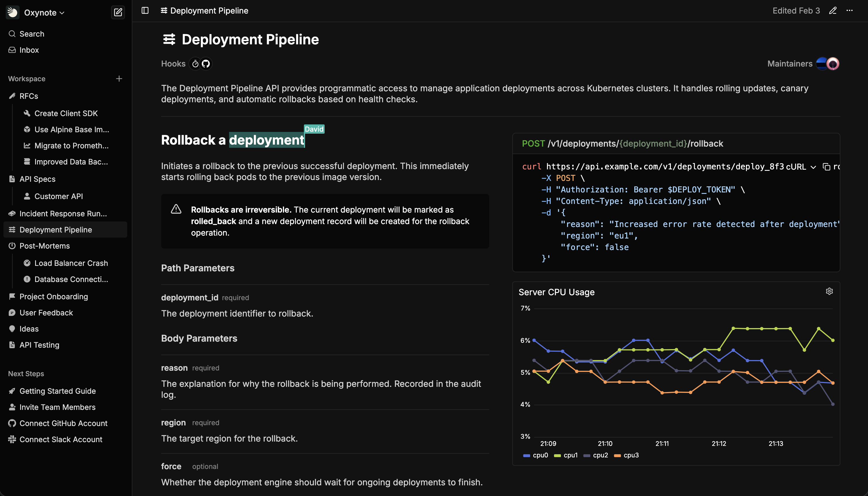868x496 pixels.
Task: Click the cpu1 green legend swatch
Action: pos(557,455)
